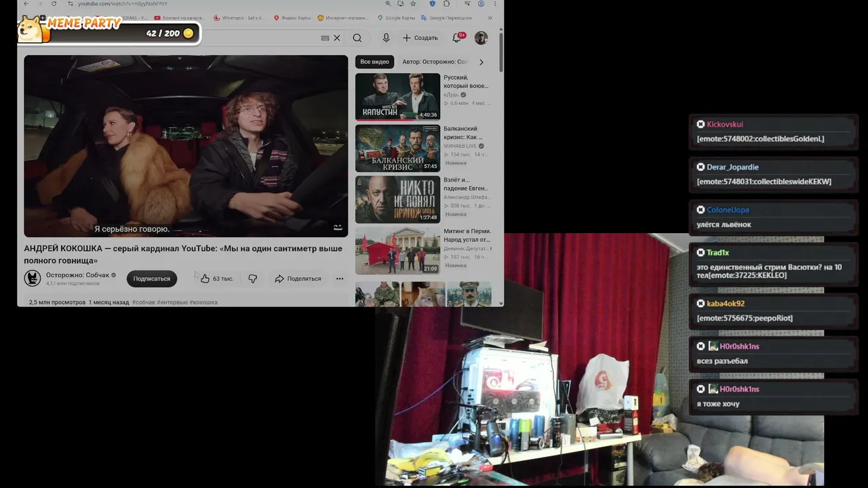Click the Meme Party doge icon

[x=30, y=29]
